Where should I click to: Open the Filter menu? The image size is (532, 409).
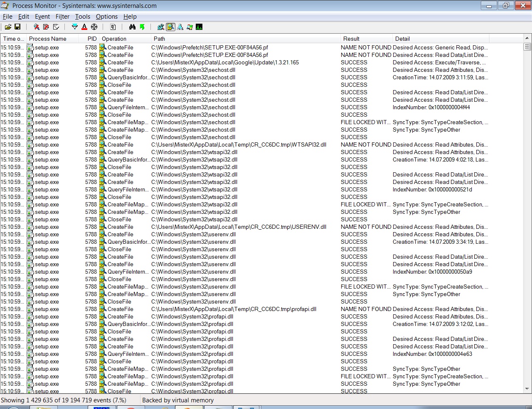[x=62, y=17]
